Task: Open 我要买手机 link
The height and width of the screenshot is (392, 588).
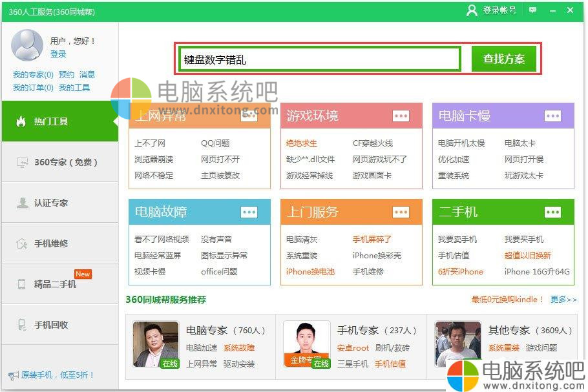Action: point(523,239)
